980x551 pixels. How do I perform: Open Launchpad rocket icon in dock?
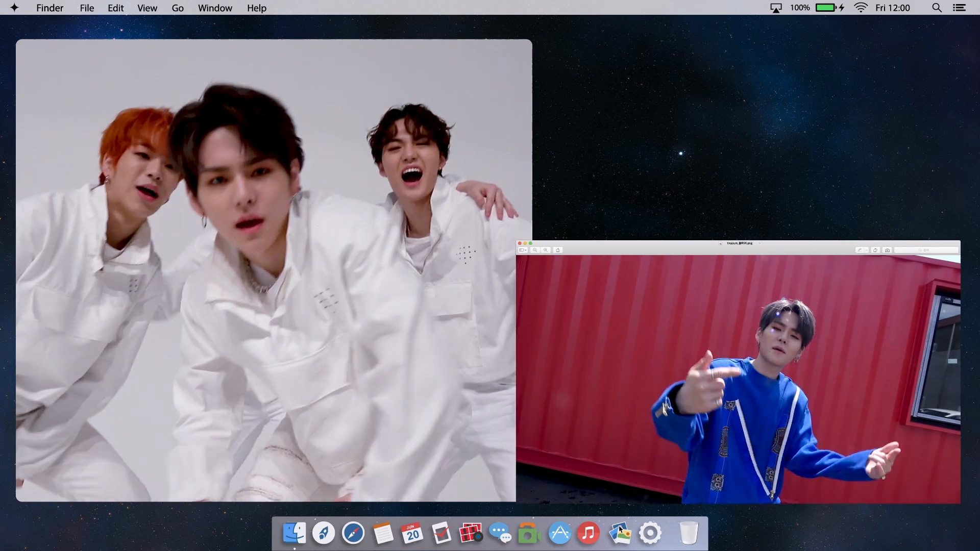coord(324,533)
